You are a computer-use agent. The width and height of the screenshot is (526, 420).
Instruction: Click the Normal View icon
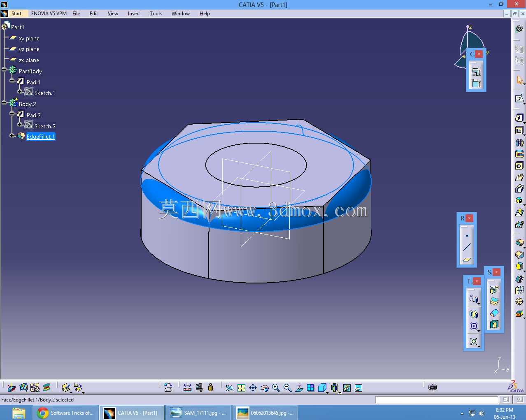point(299,388)
